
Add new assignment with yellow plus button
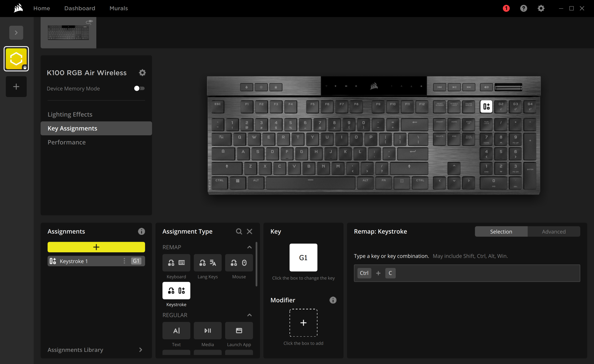pos(96,247)
